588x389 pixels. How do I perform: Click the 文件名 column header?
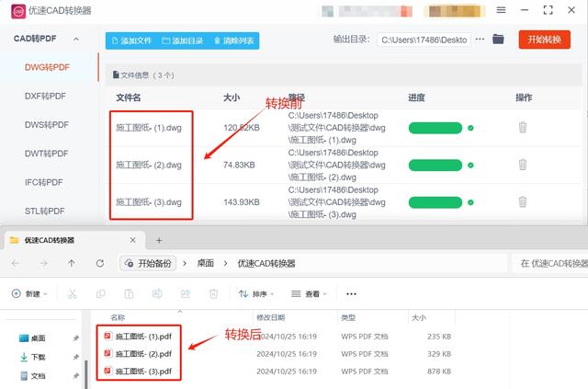click(129, 97)
